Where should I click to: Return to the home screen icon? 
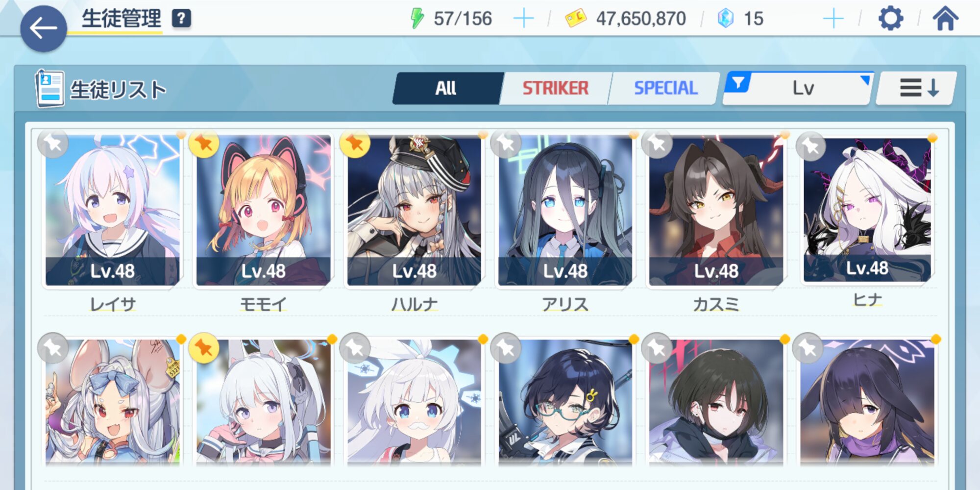[945, 19]
